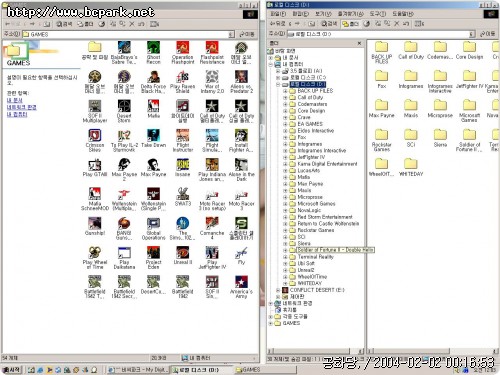Viewport: 500px width, 375px height.
Task: Open the Take Down shortcut icon
Action: (x=153, y=138)
